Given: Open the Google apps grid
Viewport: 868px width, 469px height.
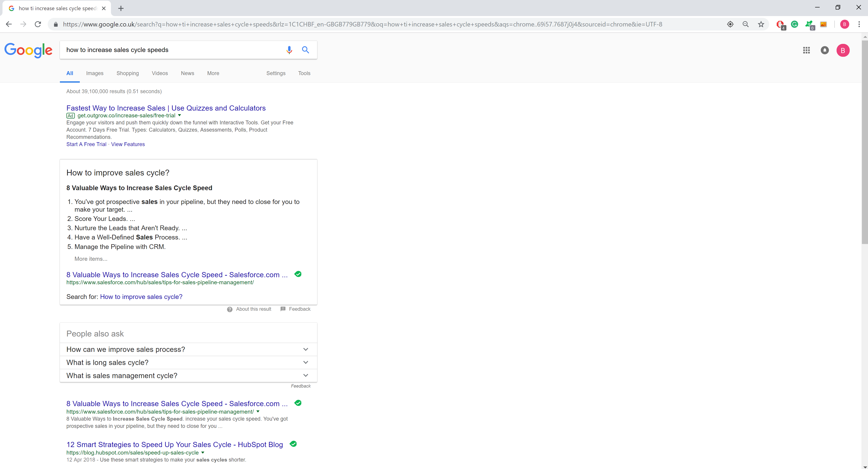Looking at the screenshot, I should pos(806,50).
